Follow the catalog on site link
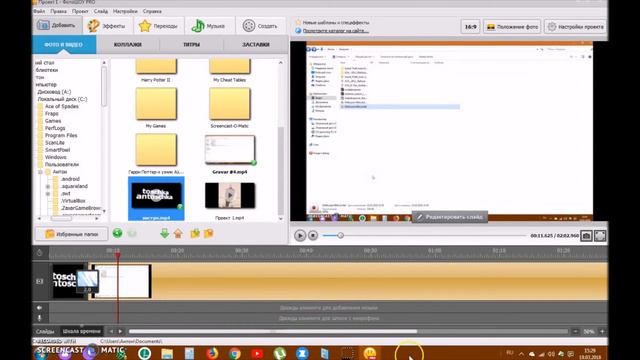This screenshot has height=360, width=640. [x=336, y=31]
